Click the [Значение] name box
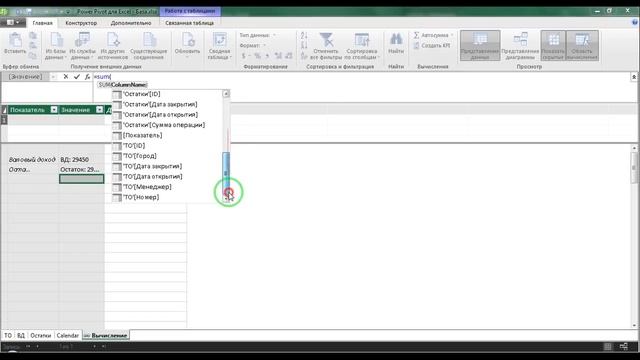 [x=25, y=76]
